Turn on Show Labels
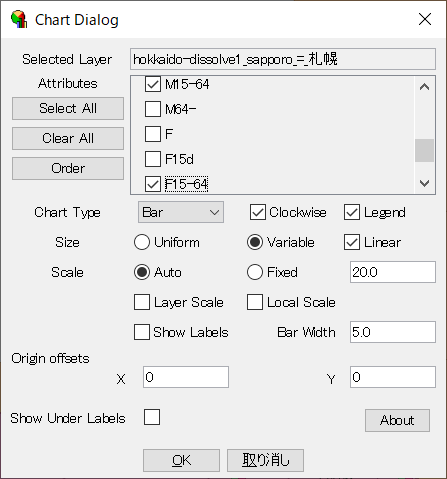 point(142,332)
